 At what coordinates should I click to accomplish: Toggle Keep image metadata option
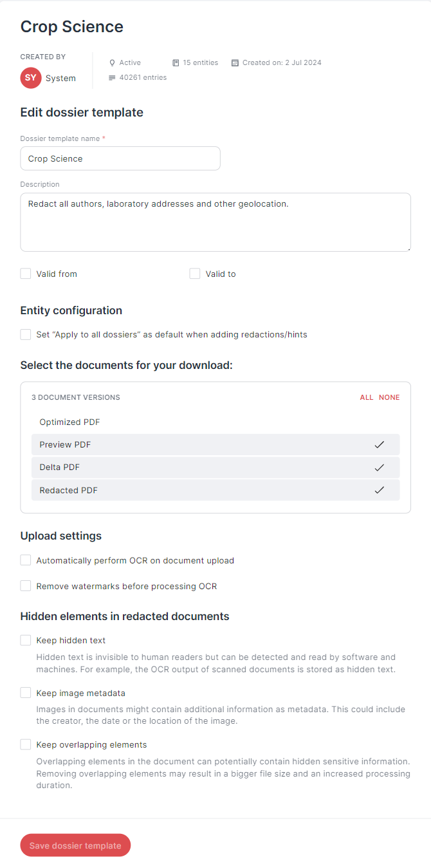[x=26, y=693]
